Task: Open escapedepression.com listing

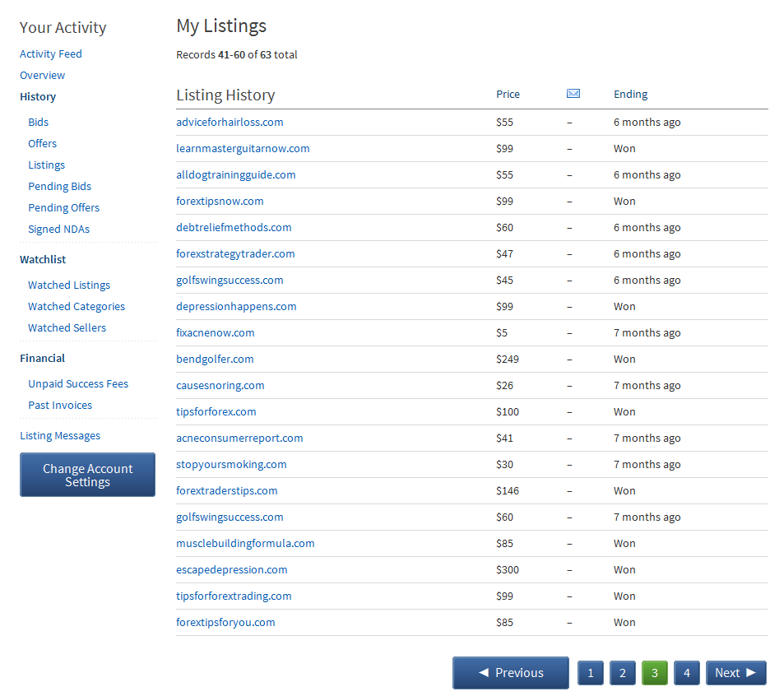Action: pyautogui.click(x=231, y=570)
